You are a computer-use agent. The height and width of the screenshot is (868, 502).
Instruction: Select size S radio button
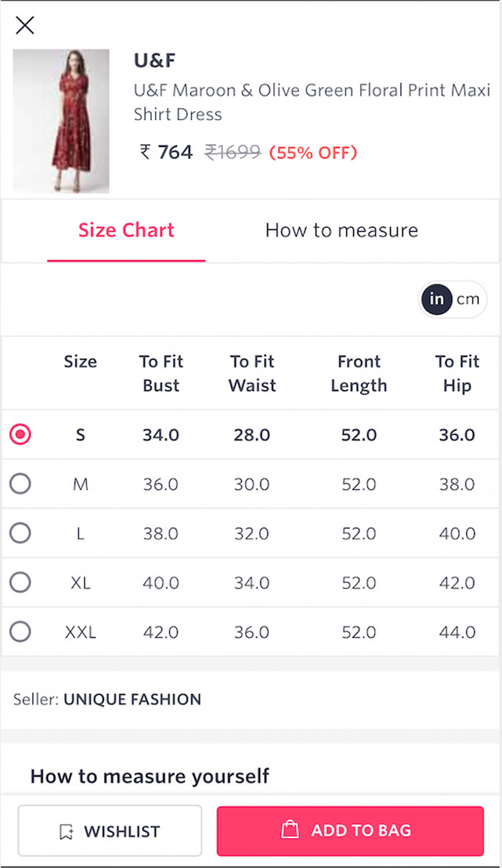click(x=20, y=434)
